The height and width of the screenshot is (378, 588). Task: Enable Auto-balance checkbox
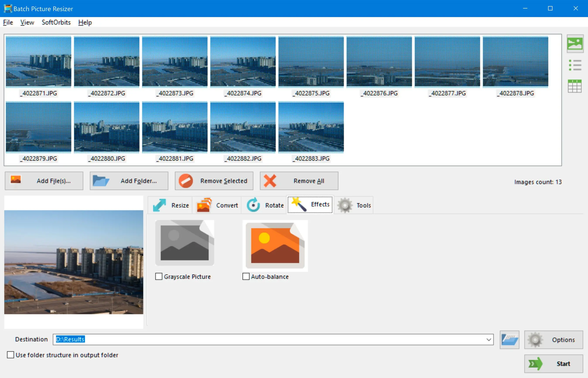246,276
